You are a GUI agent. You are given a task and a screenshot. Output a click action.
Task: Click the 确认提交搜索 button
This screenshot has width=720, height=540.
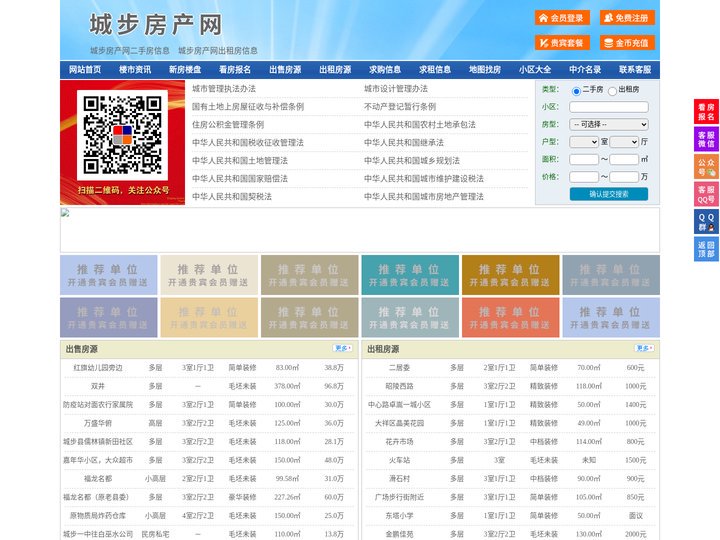[x=609, y=194]
